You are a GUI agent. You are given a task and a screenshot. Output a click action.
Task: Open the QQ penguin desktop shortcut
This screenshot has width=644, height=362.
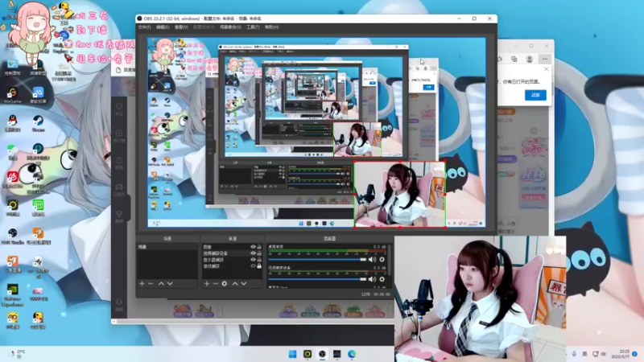coord(12,123)
